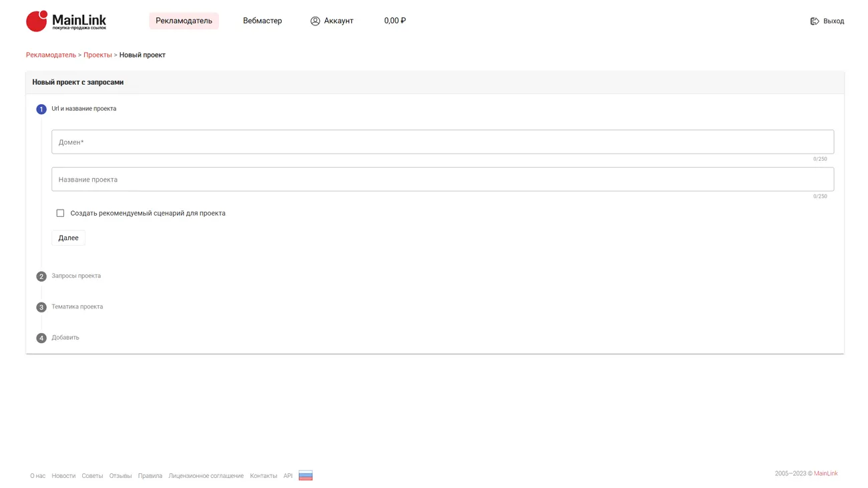Click step 4 circle icon
Screen dimensions: 868x488
(x=41, y=338)
